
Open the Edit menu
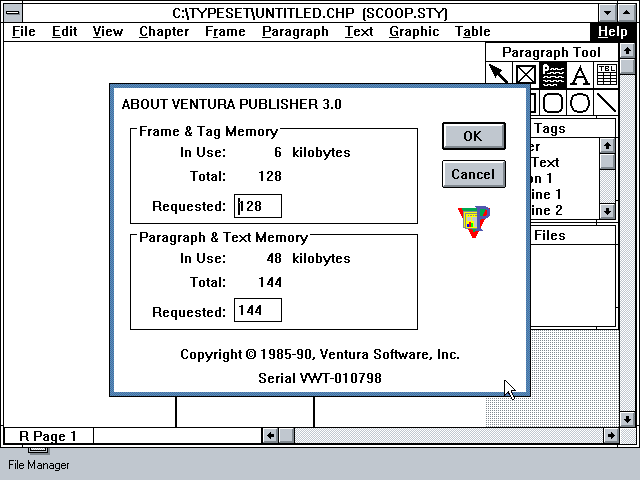tap(64, 31)
